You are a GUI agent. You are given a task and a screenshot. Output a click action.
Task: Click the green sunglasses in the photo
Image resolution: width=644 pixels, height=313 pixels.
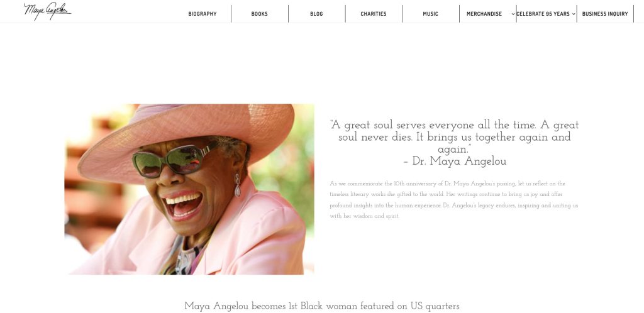(175, 162)
